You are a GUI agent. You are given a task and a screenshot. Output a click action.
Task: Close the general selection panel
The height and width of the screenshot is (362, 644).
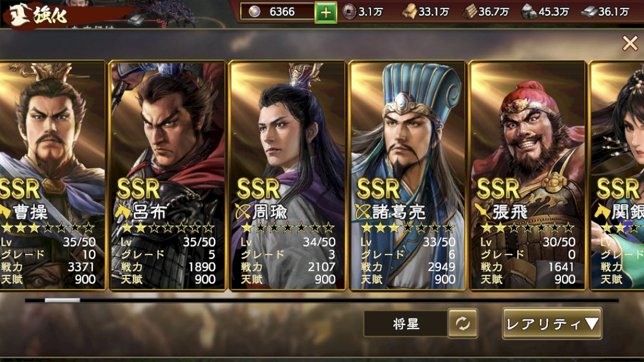point(629,43)
